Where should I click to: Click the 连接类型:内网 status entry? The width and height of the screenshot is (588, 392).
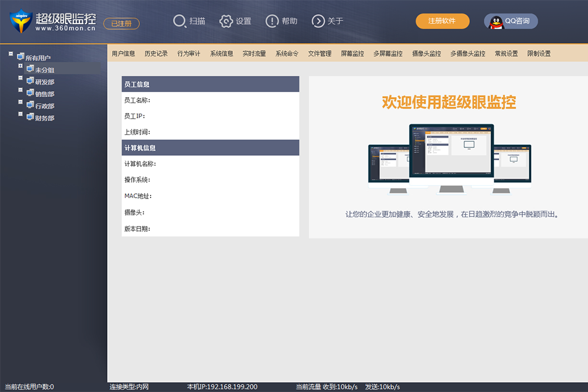pyautogui.click(x=129, y=387)
